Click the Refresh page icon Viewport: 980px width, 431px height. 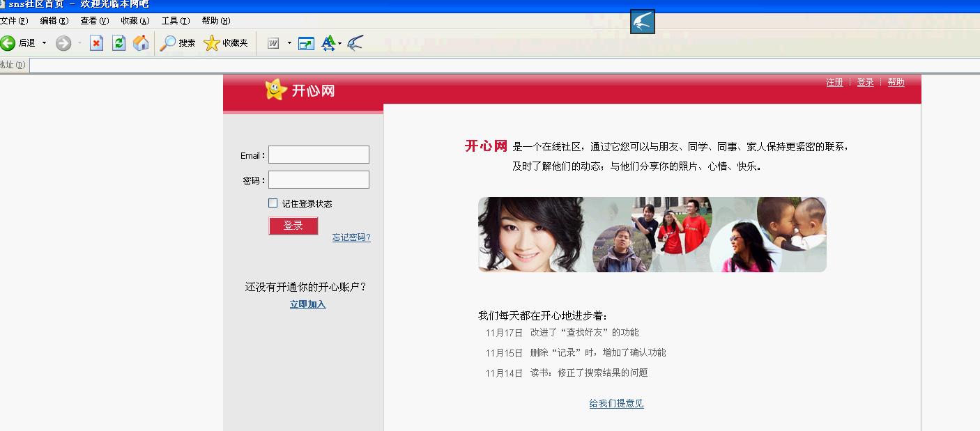(x=119, y=43)
